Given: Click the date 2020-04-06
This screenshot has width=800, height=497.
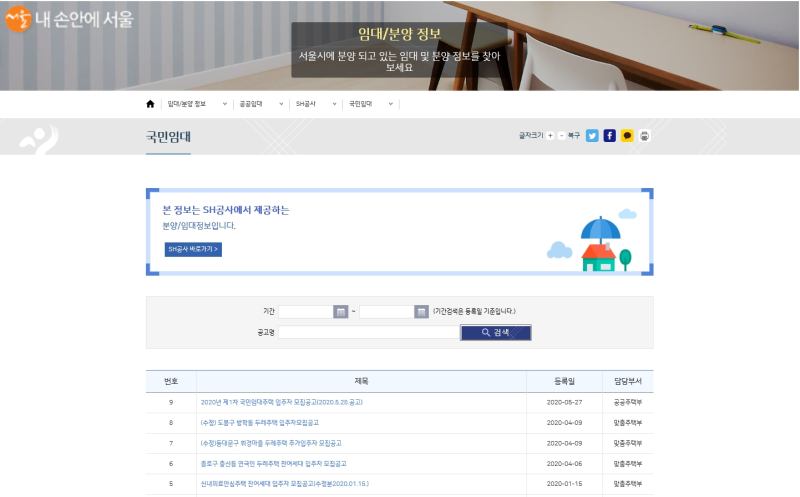Looking at the screenshot, I should pos(564,463).
